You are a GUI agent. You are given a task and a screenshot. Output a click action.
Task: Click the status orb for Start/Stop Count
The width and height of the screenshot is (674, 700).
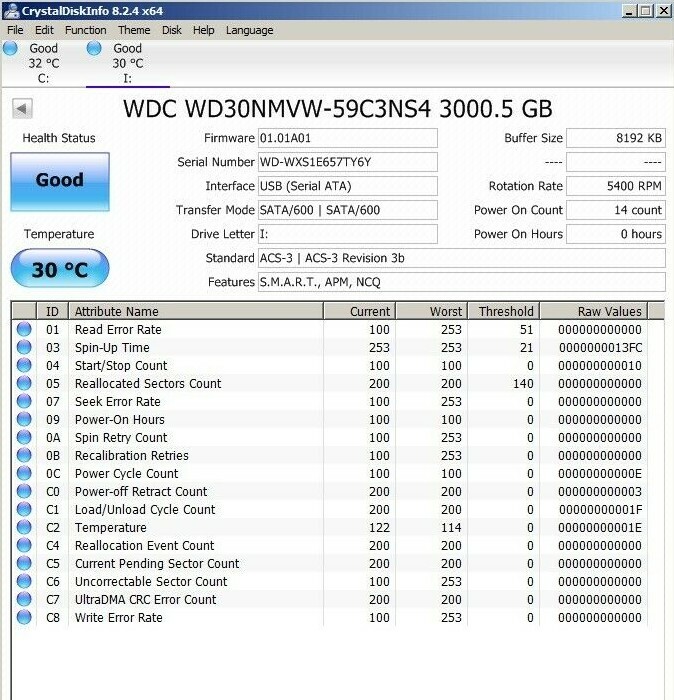pyautogui.click(x=24, y=365)
